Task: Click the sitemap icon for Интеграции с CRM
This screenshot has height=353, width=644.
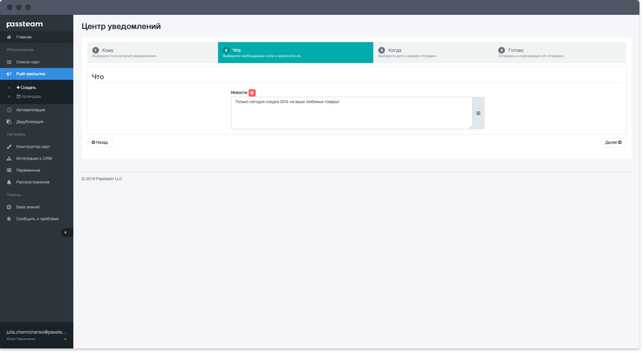Action: point(9,158)
